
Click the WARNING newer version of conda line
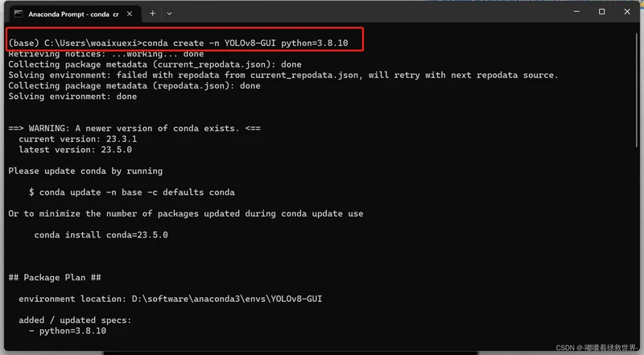tap(134, 128)
